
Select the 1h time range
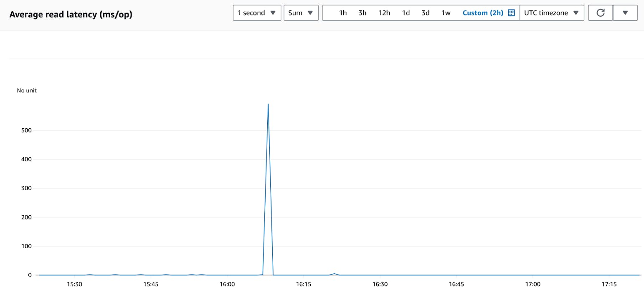[343, 13]
